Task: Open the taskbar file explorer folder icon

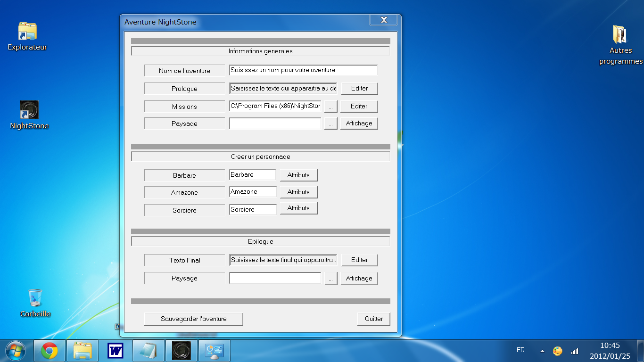Action: point(83,351)
